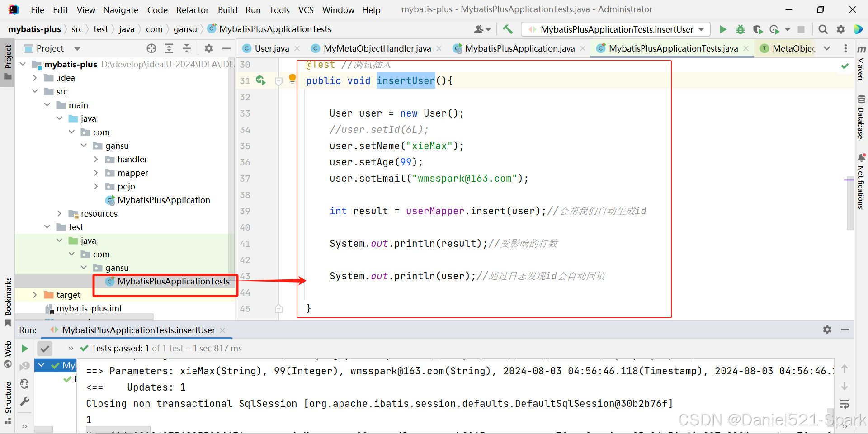The height and width of the screenshot is (434, 868).
Task: Open the File menu
Action: point(37,10)
